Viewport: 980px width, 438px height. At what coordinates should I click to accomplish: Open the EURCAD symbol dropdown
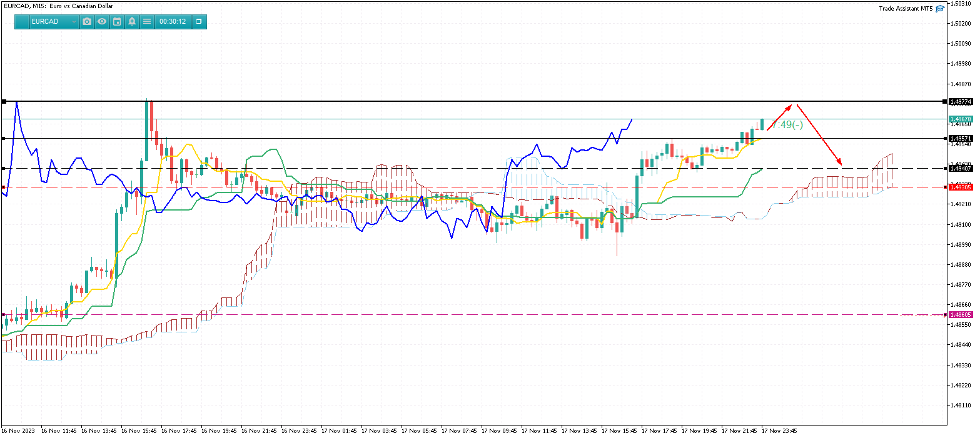point(54,21)
